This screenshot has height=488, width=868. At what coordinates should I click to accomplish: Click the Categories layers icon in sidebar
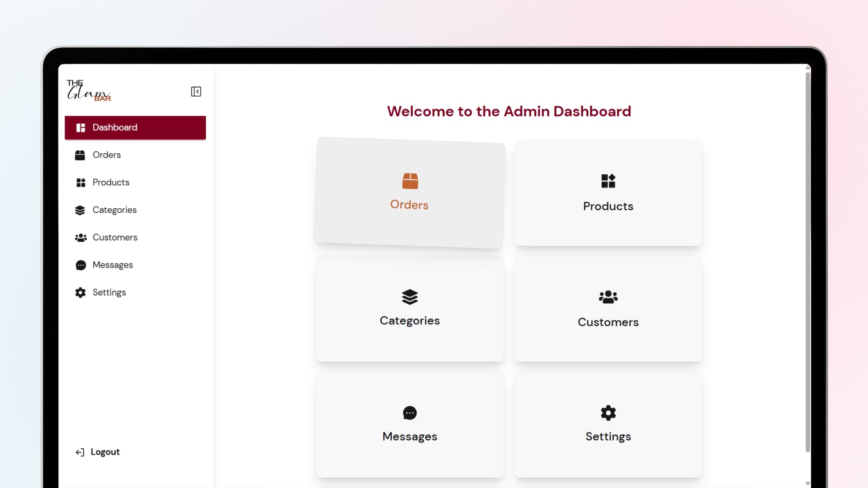click(80, 210)
